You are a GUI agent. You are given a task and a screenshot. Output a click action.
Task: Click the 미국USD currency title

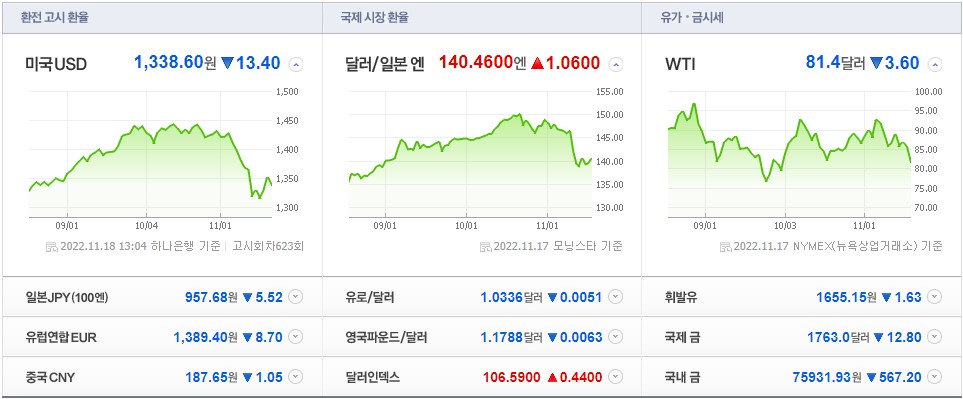click(x=56, y=64)
